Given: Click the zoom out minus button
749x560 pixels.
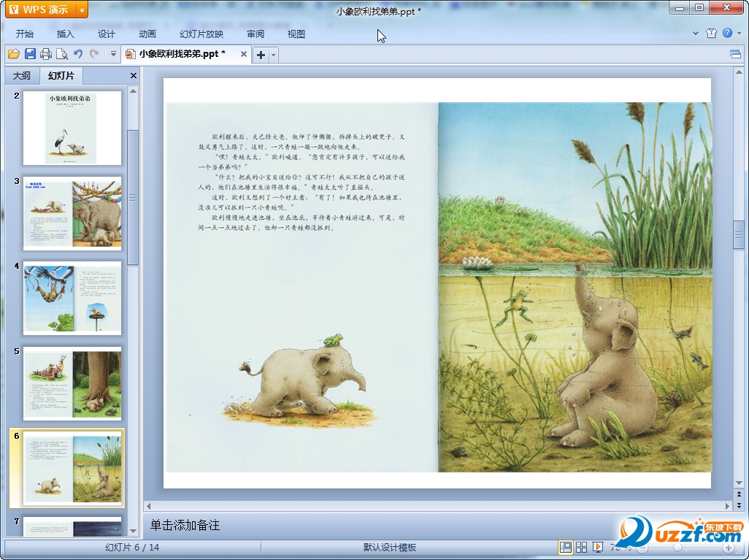Looking at the screenshot, I should pos(642,548).
